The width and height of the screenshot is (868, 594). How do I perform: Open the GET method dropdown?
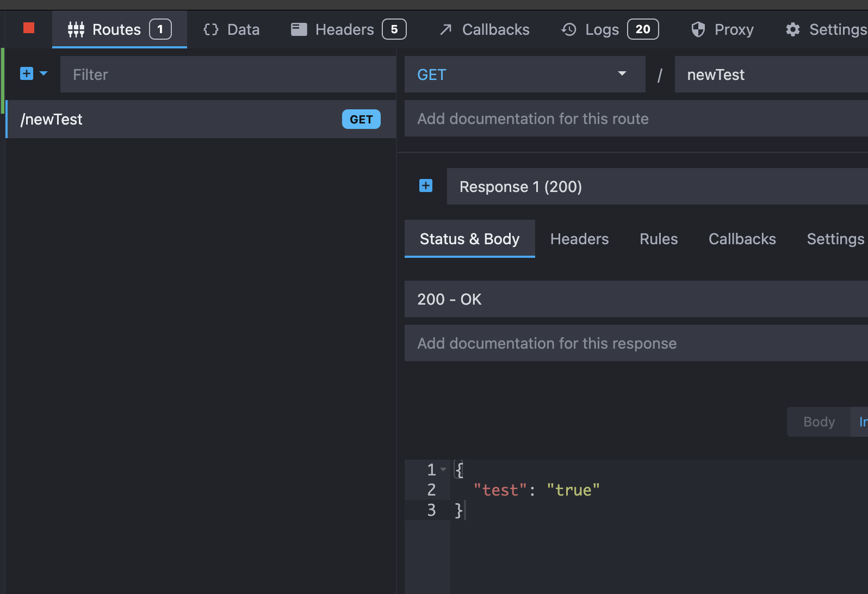coord(525,75)
